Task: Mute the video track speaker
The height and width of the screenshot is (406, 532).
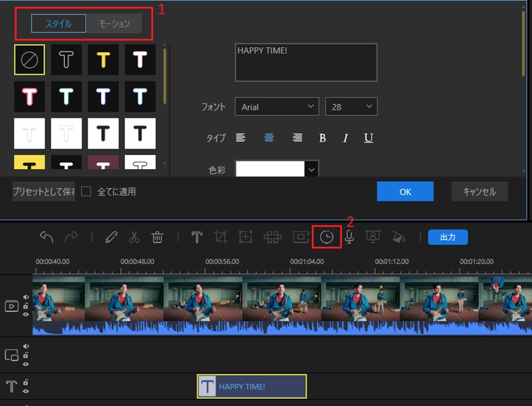Action: point(26,297)
